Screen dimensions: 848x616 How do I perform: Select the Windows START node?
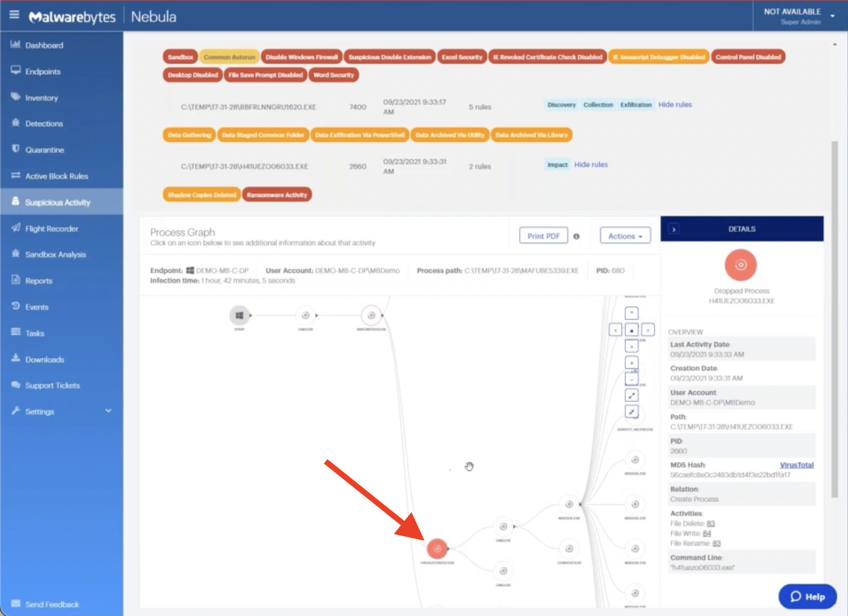point(240,315)
